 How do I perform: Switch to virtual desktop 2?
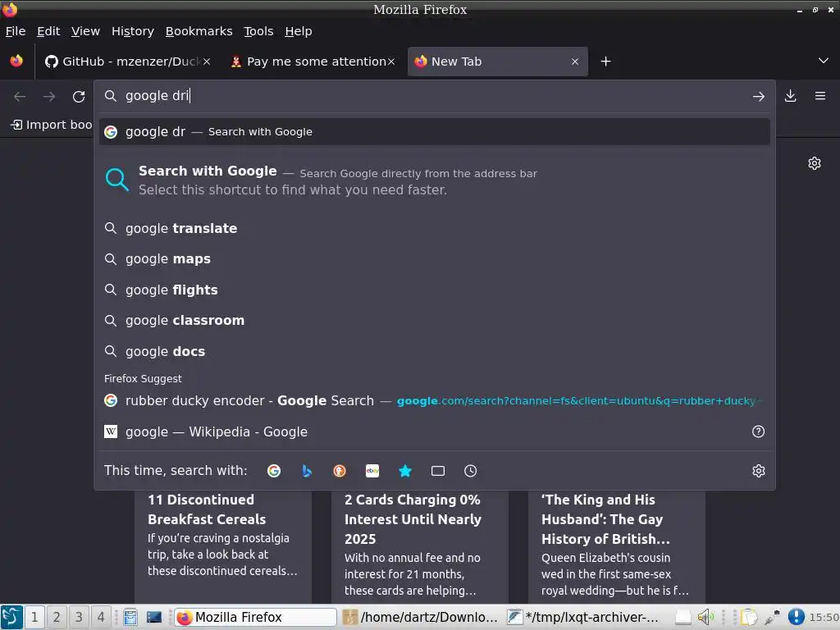tap(57, 617)
